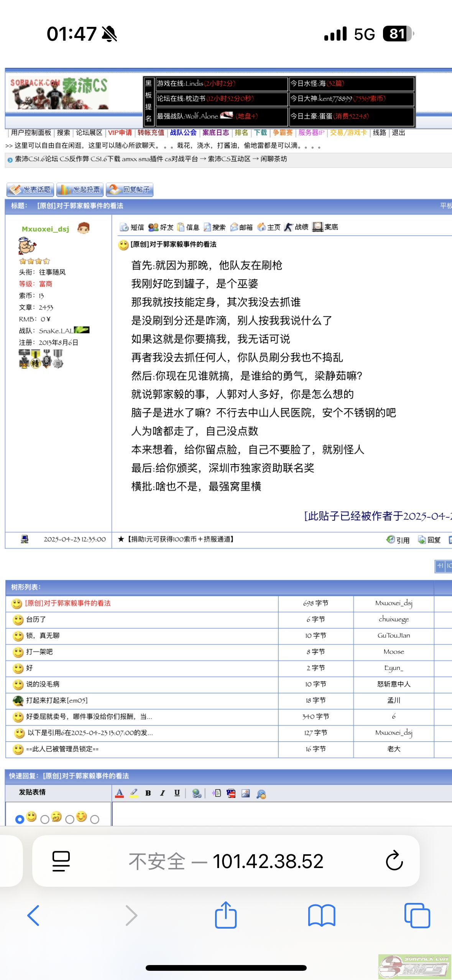Tap the Safari share icon
452x980 pixels.
click(225, 915)
